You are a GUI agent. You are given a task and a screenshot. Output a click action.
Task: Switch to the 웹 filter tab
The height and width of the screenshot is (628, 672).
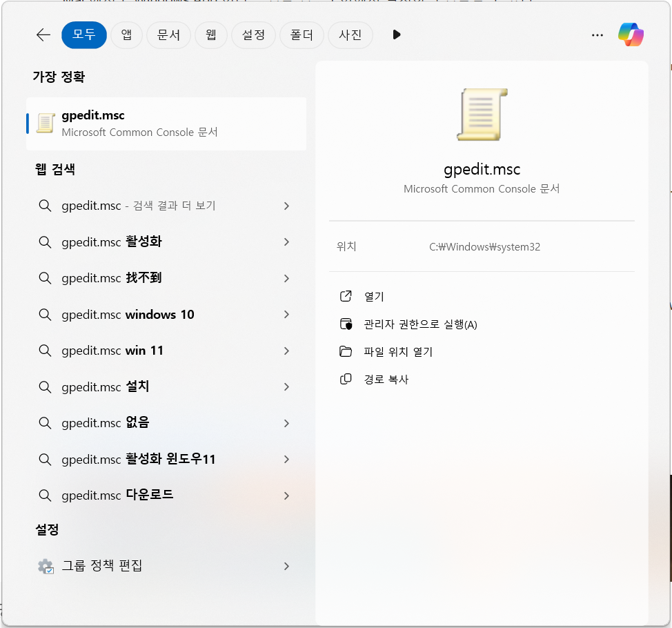point(211,35)
